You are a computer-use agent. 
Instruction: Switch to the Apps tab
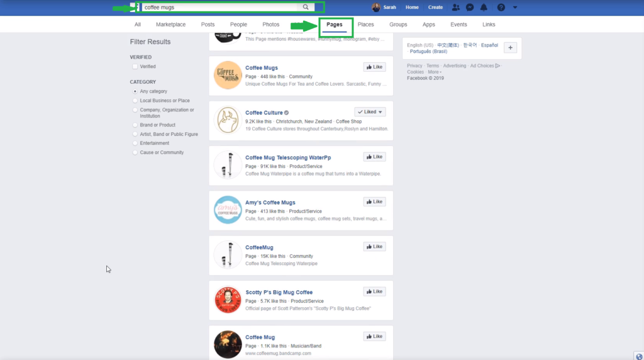tap(428, 25)
